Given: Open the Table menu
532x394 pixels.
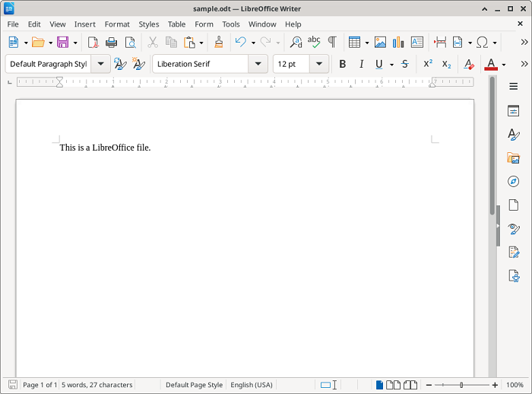Looking at the screenshot, I should pyautogui.click(x=176, y=24).
